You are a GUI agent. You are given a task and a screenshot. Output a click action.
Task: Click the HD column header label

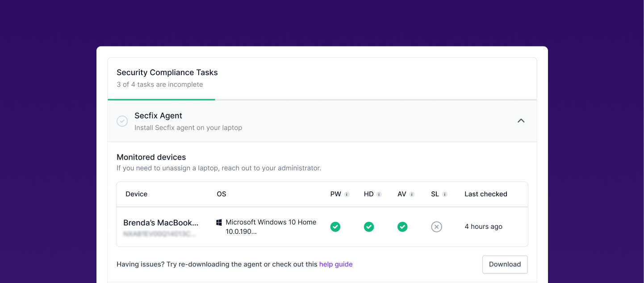[369, 194]
